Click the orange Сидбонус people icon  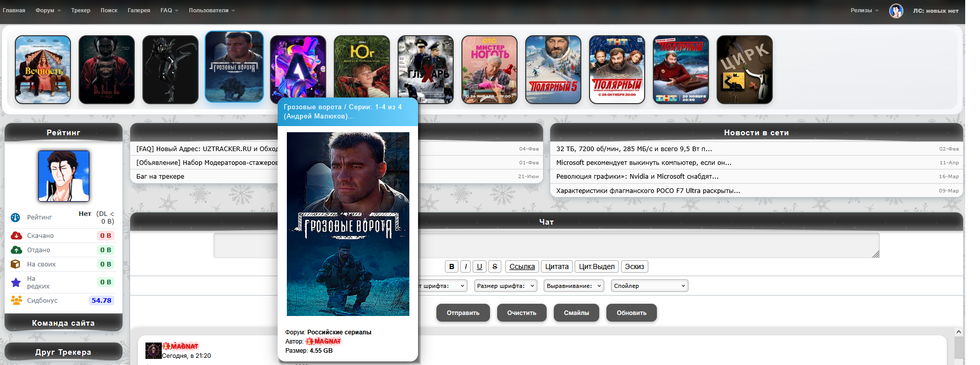click(16, 300)
